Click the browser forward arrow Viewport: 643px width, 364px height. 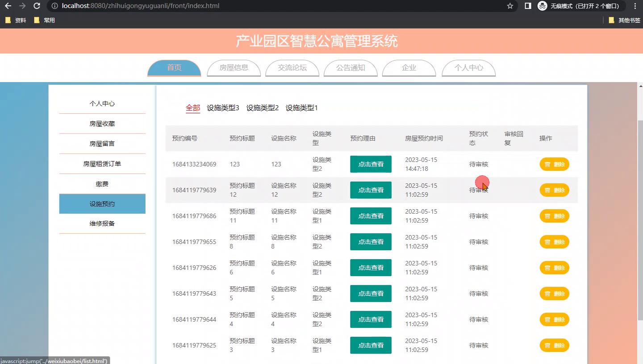[22, 6]
